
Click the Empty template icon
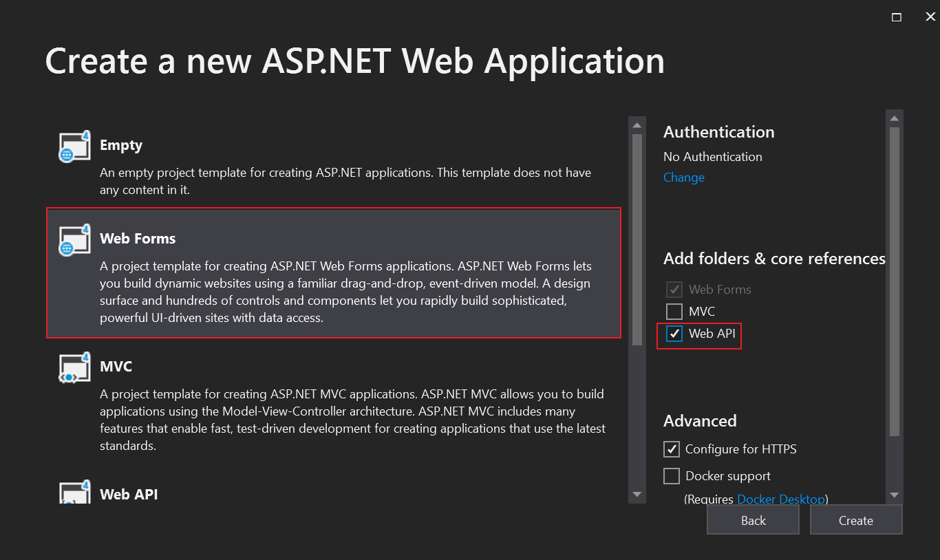click(x=74, y=147)
